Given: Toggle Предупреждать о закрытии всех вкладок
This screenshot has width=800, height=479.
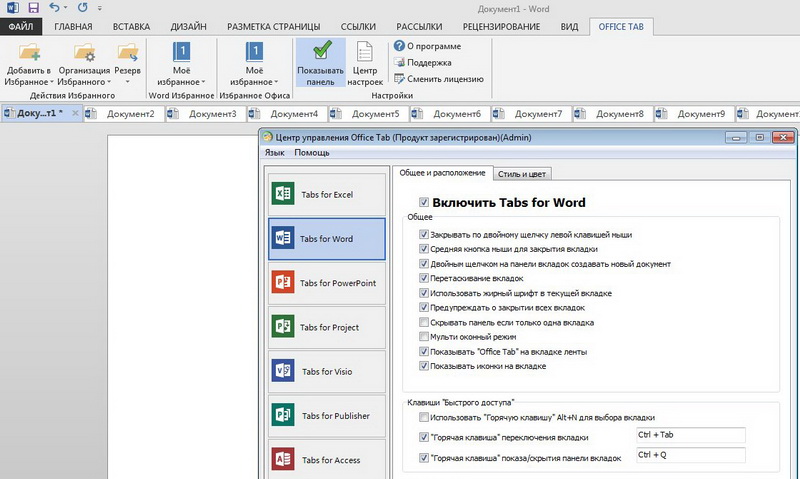Looking at the screenshot, I should [x=423, y=307].
